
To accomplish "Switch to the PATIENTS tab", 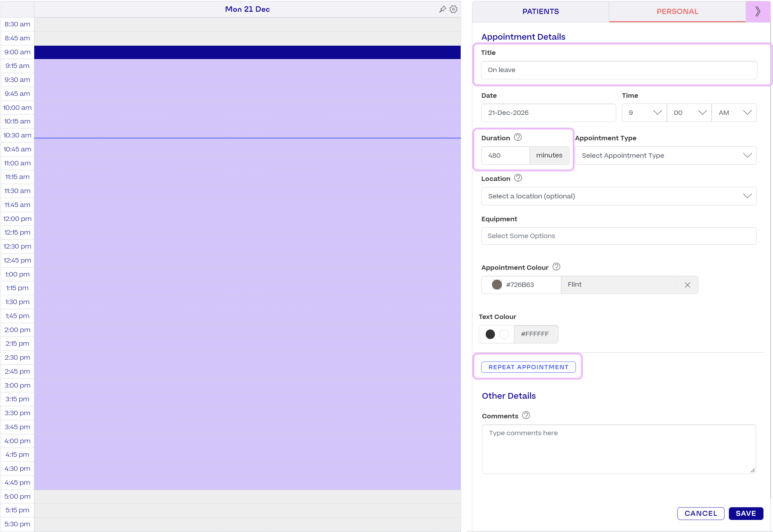I will click(540, 11).
